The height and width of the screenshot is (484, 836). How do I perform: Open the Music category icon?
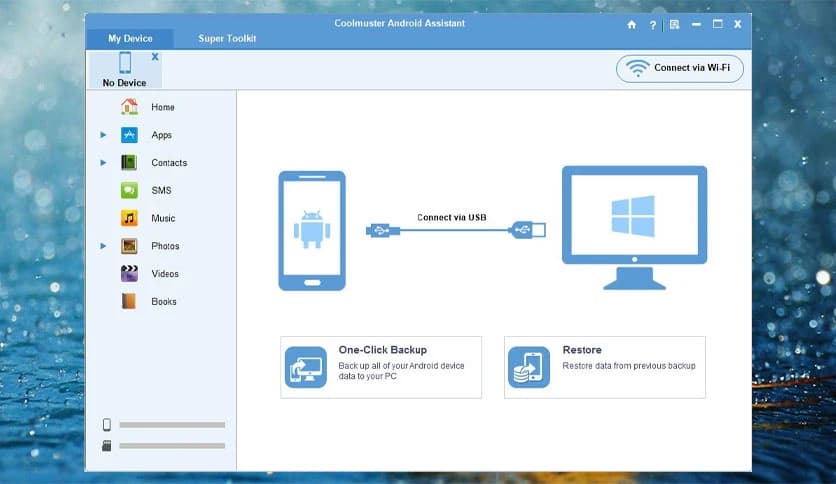coord(129,218)
